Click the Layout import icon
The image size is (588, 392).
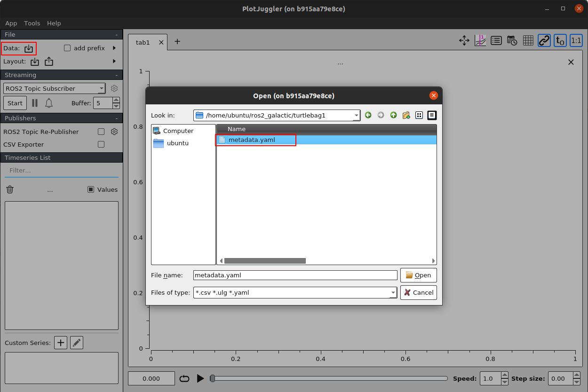[35, 62]
